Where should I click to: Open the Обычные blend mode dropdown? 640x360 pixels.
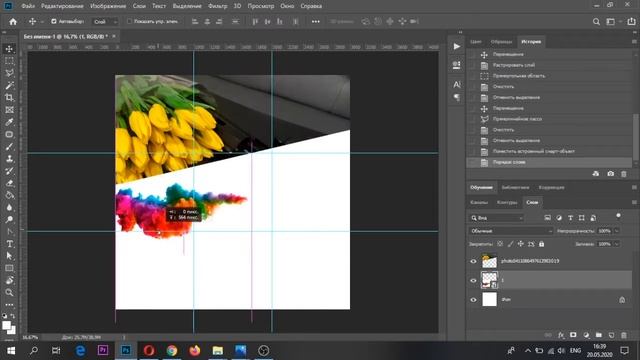point(510,231)
